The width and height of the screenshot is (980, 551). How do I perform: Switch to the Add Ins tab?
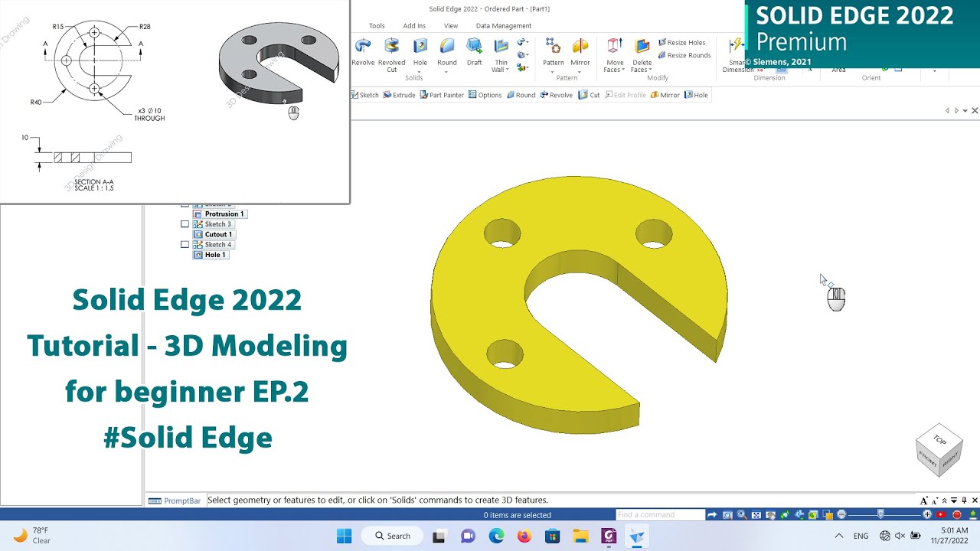point(414,26)
